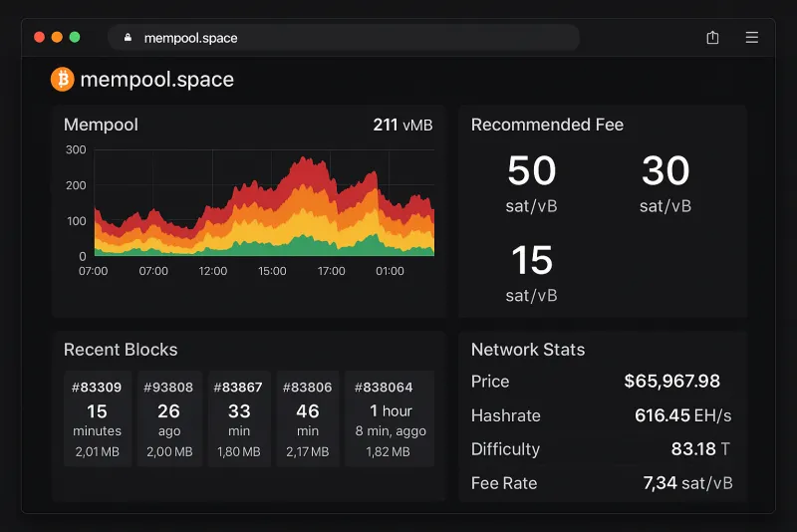Select the 50 sat/vB recommended fee
The width and height of the screenshot is (797, 532).
pos(531,182)
